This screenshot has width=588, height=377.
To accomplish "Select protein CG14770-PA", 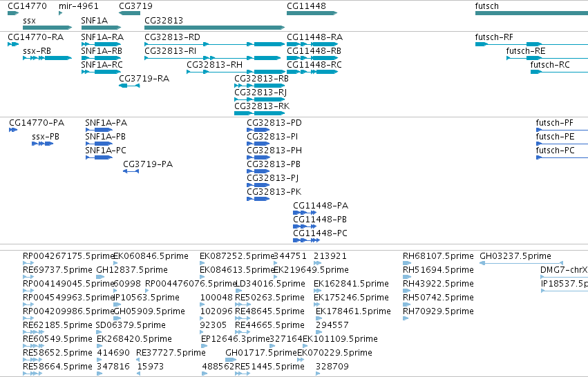I will (13, 130).
